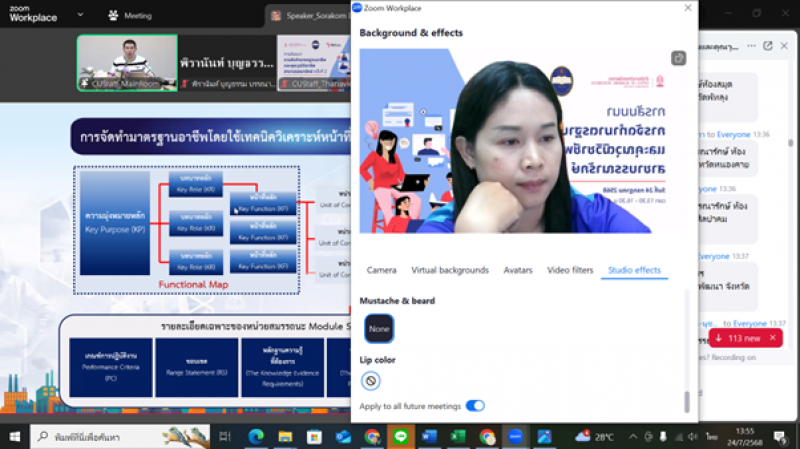The width and height of the screenshot is (800, 449).
Task: Switch to the Camera tab
Action: click(381, 270)
